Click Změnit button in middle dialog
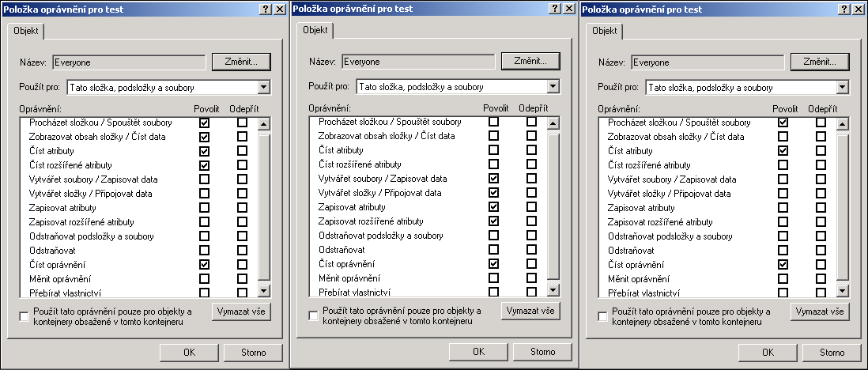The height and width of the screenshot is (370, 868). coord(530,61)
